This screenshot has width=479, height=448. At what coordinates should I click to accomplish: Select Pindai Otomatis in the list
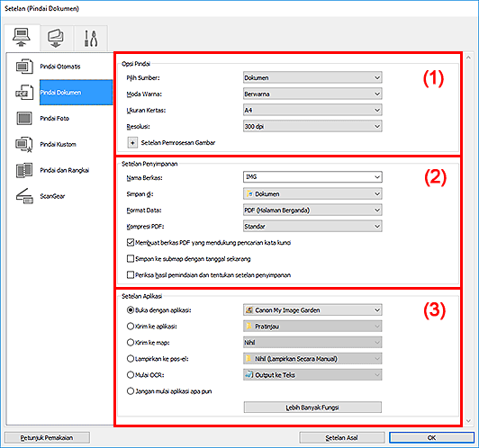[60, 67]
